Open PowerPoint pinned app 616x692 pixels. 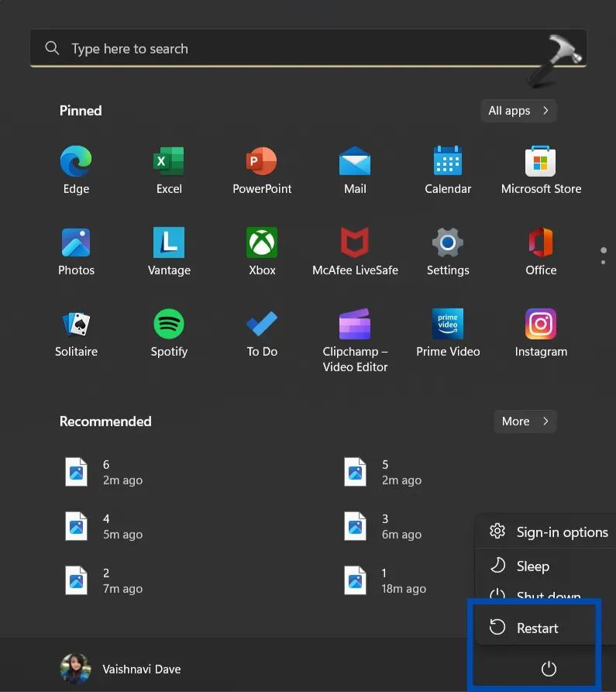point(262,170)
